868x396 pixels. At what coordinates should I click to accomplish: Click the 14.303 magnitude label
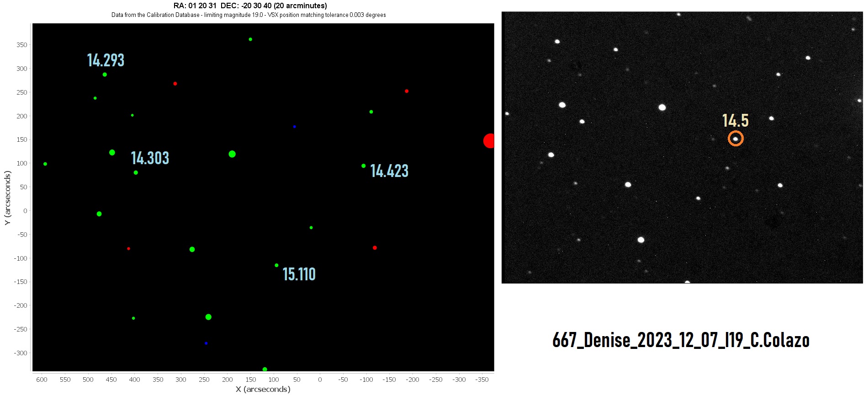pos(150,158)
